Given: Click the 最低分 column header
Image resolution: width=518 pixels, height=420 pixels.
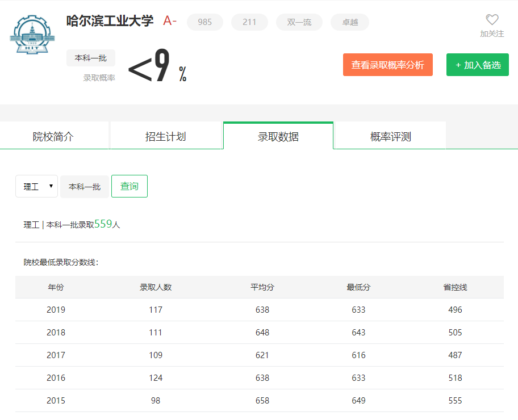Looking at the screenshot, I should 358,287.
